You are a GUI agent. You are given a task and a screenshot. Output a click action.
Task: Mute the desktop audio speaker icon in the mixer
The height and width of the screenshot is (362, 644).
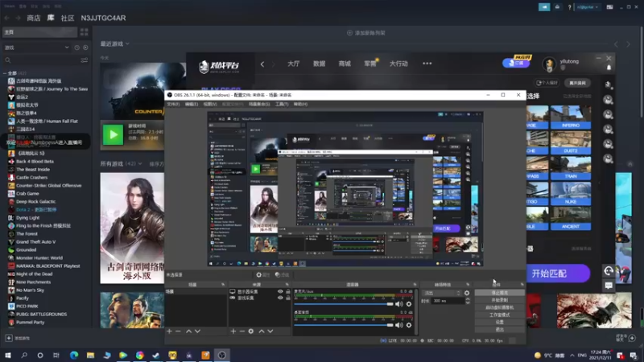tap(398, 325)
